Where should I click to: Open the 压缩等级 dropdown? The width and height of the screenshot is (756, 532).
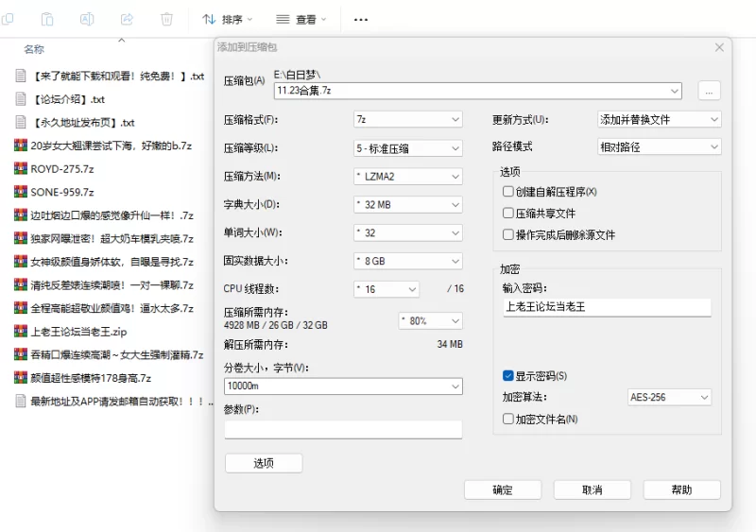407,148
